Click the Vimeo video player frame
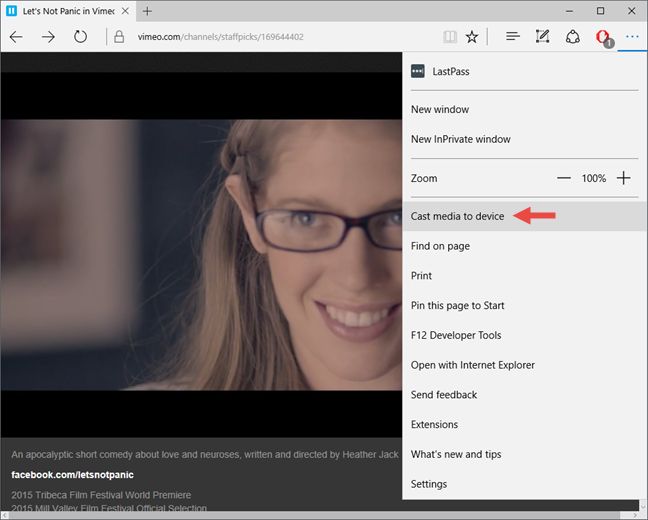 201,255
